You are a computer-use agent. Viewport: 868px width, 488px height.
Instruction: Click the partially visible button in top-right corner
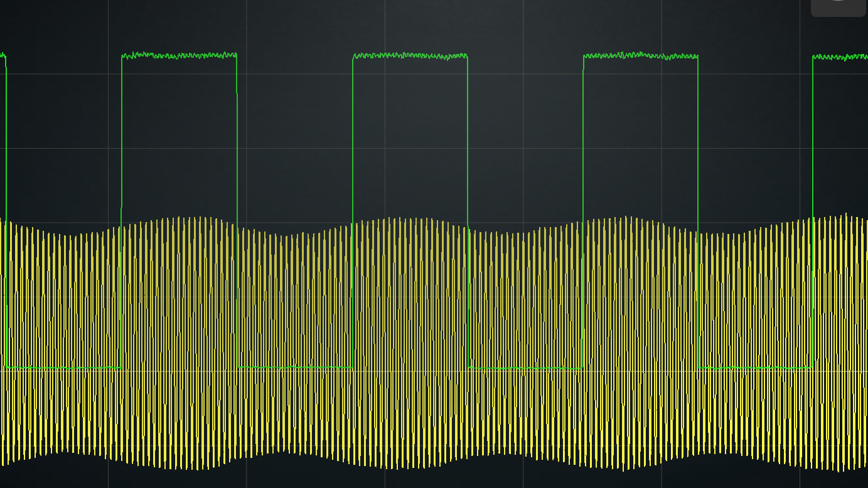click(x=838, y=8)
